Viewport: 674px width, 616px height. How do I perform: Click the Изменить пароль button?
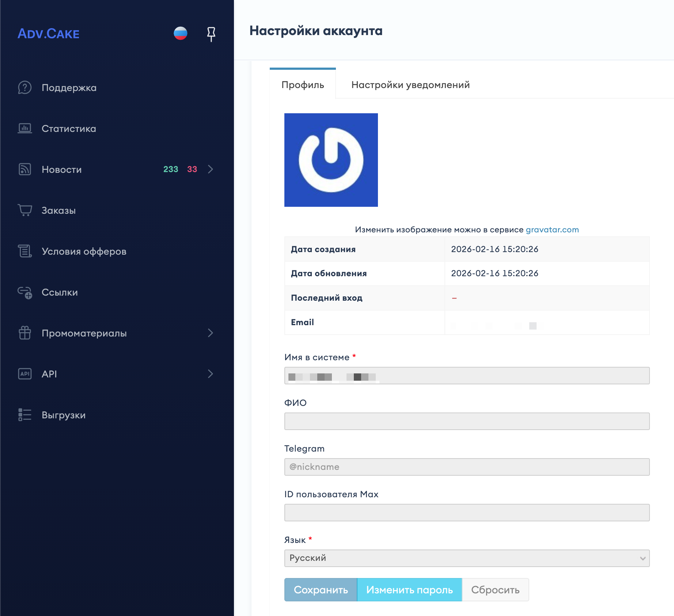(x=409, y=590)
